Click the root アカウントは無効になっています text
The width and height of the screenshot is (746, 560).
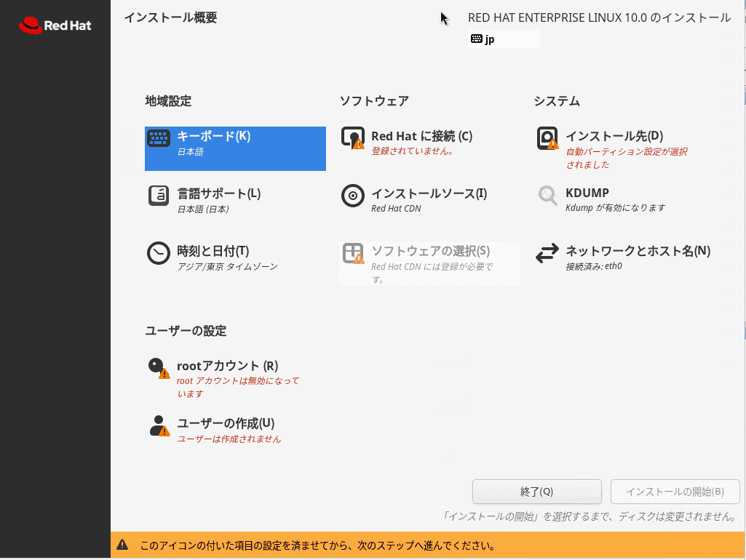pyautogui.click(x=239, y=387)
